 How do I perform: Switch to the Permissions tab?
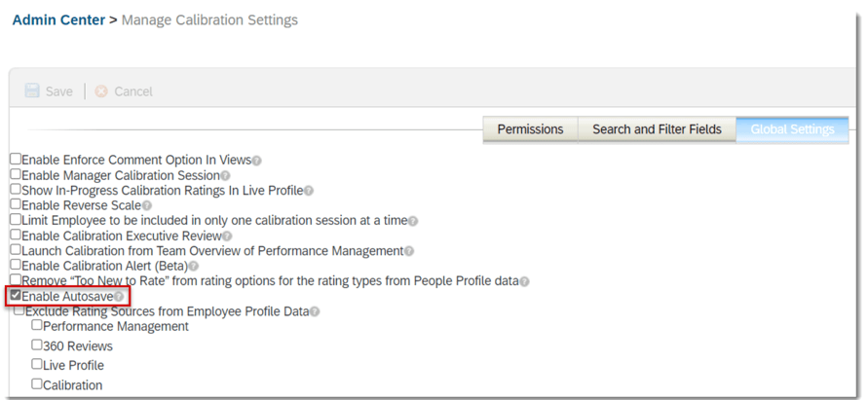click(x=530, y=129)
